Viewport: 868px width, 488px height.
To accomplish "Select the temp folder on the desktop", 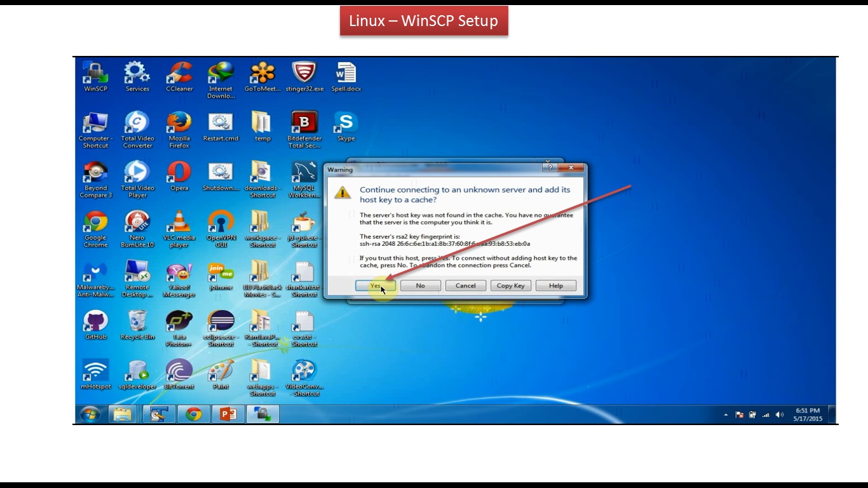I will (x=262, y=127).
